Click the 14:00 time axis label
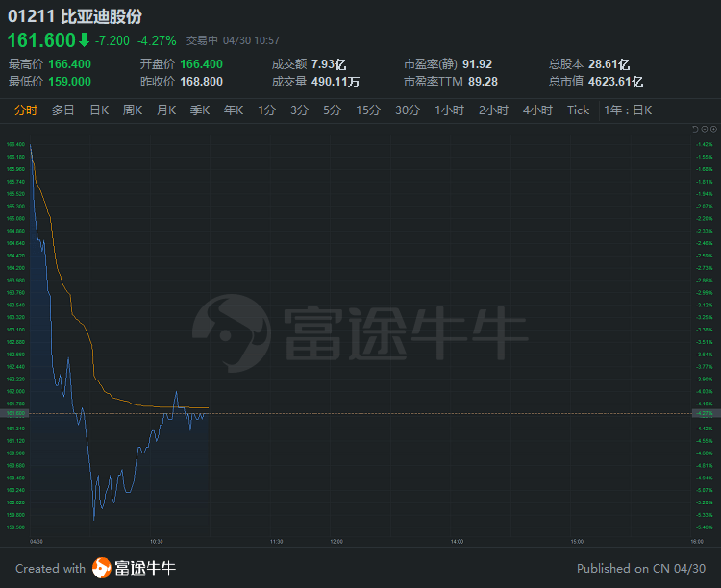721x588 pixels. pyautogui.click(x=457, y=542)
